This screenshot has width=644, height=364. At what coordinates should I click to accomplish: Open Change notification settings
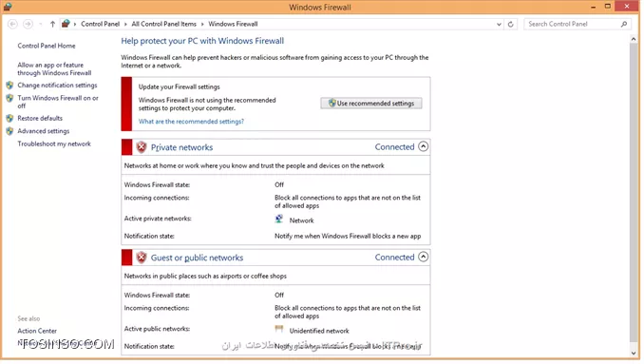57,86
